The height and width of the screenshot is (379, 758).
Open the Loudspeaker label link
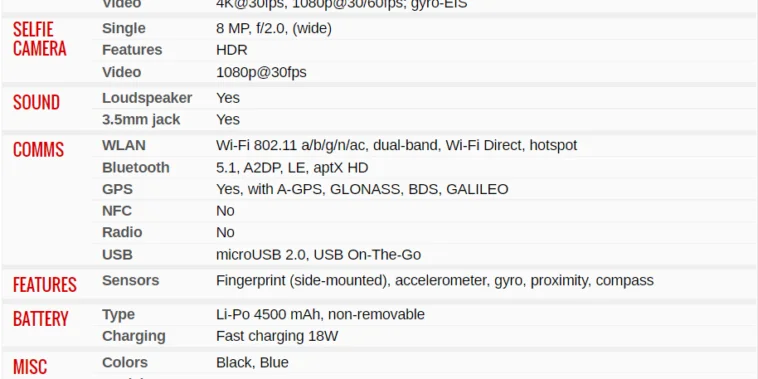(x=147, y=98)
